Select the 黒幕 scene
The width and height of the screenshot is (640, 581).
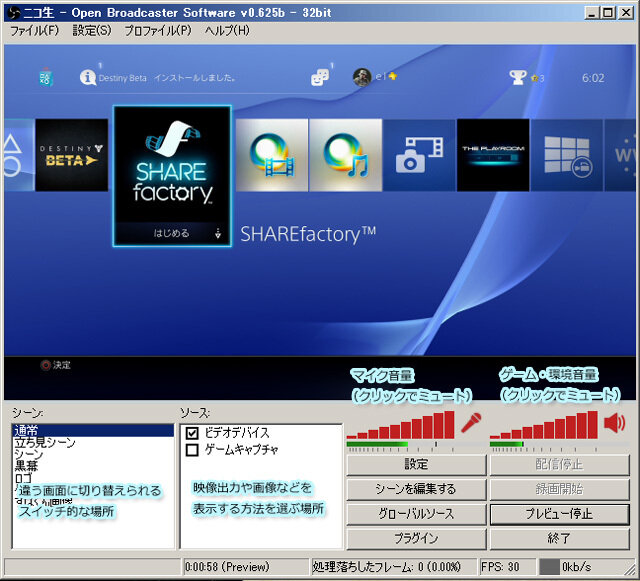(x=93, y=466)
